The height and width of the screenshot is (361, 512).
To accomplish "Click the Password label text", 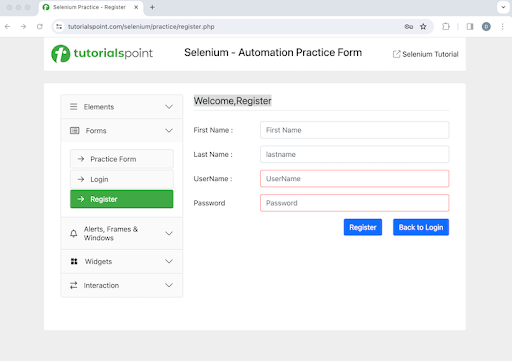I will coord(209,203).
